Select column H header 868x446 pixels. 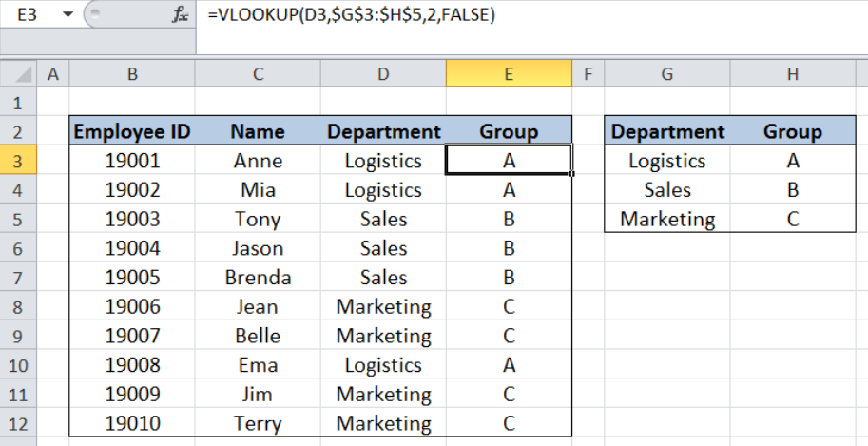(x=793, y=73)
